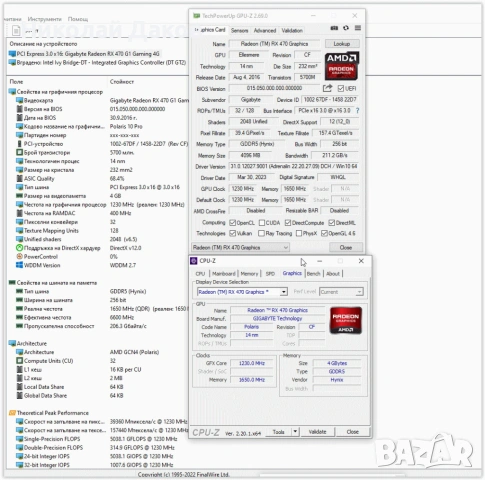Open the Tools dropdown arrow in CPU-Z

(x=295, y=432)
